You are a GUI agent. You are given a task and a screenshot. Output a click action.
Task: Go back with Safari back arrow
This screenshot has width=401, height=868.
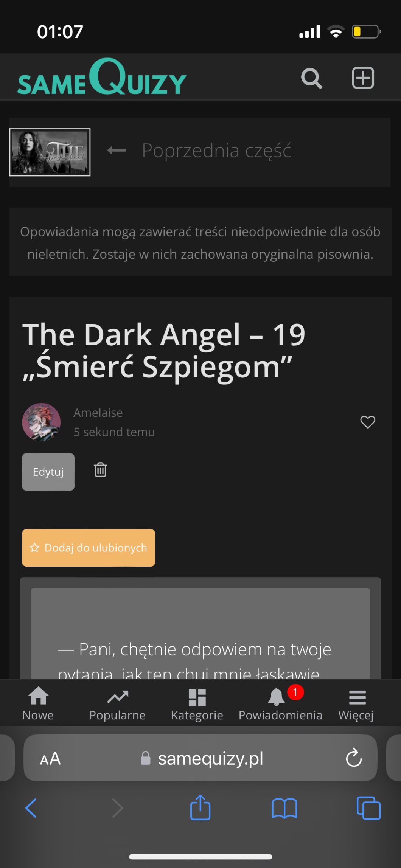point(31,808)
